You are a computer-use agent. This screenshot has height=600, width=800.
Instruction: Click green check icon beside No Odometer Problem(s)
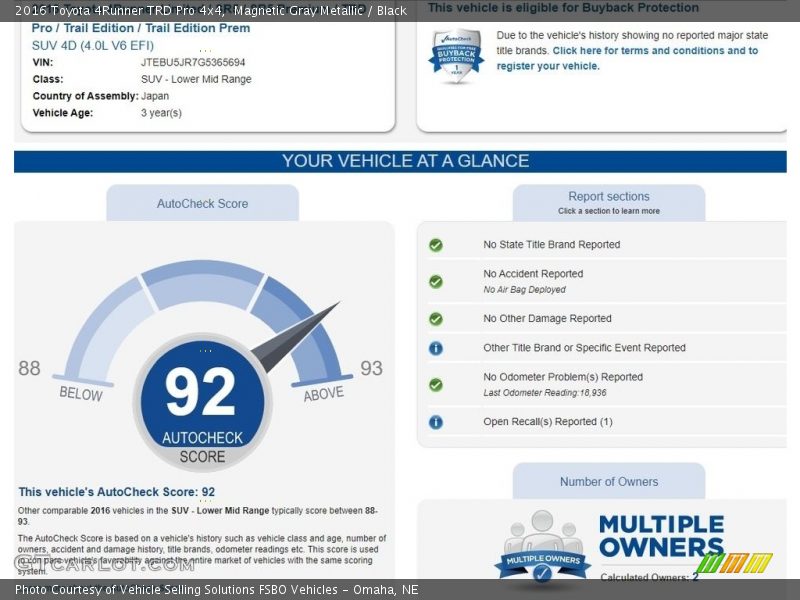tap(436, 384)
